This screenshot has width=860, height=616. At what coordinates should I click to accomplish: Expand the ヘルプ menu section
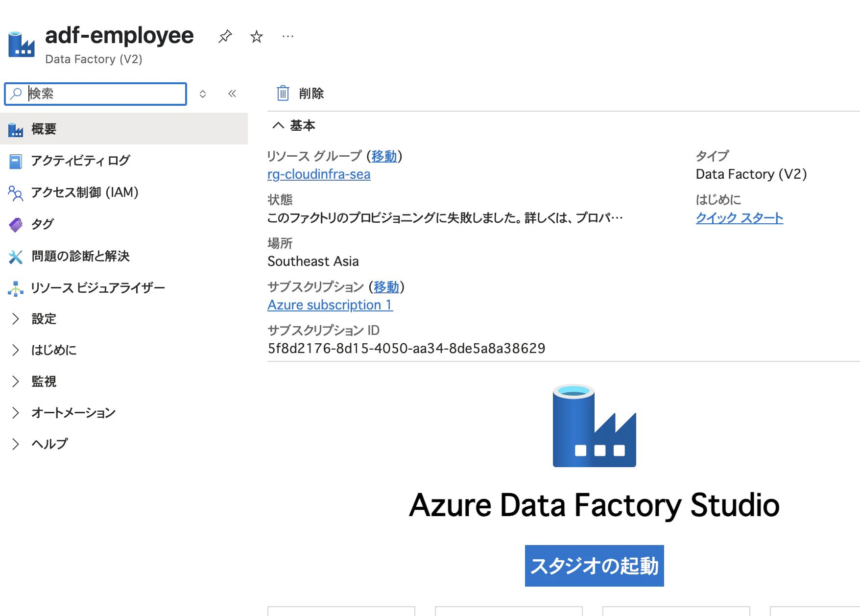click(15, 444)
